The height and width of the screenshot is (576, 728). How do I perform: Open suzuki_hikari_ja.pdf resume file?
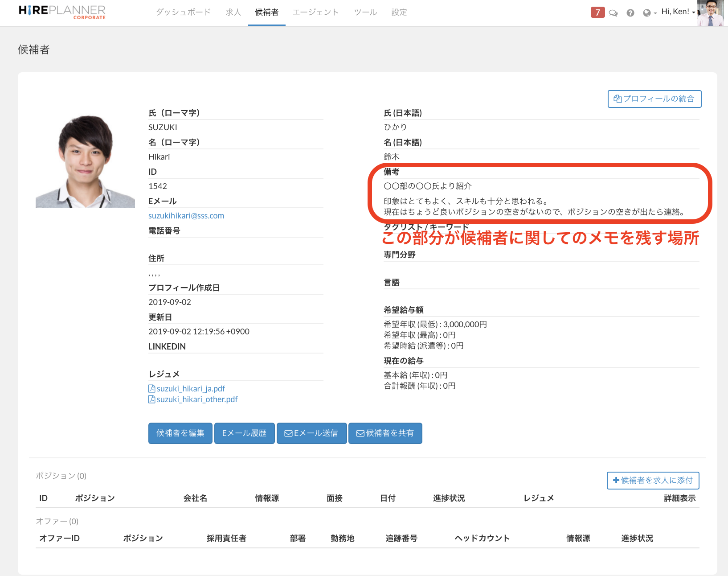pyautogui.click(x=191, y=389)
